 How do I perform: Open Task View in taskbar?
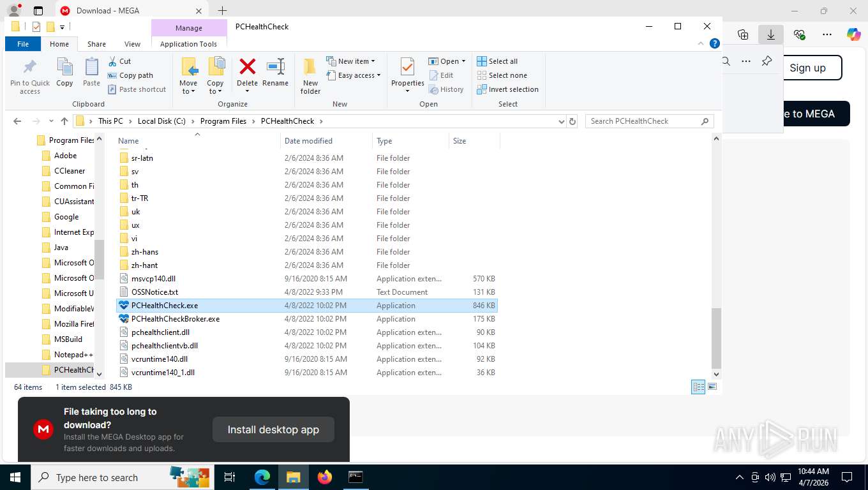tap(230, 477)
